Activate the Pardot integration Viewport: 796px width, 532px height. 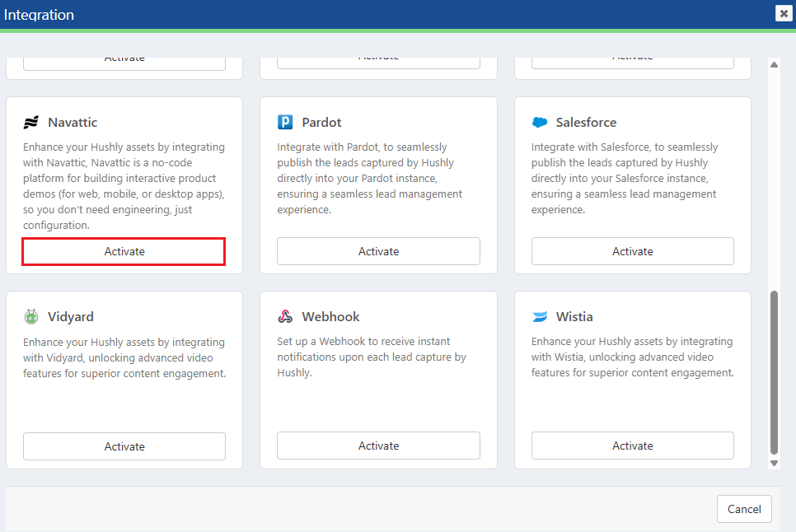(378, 251)
